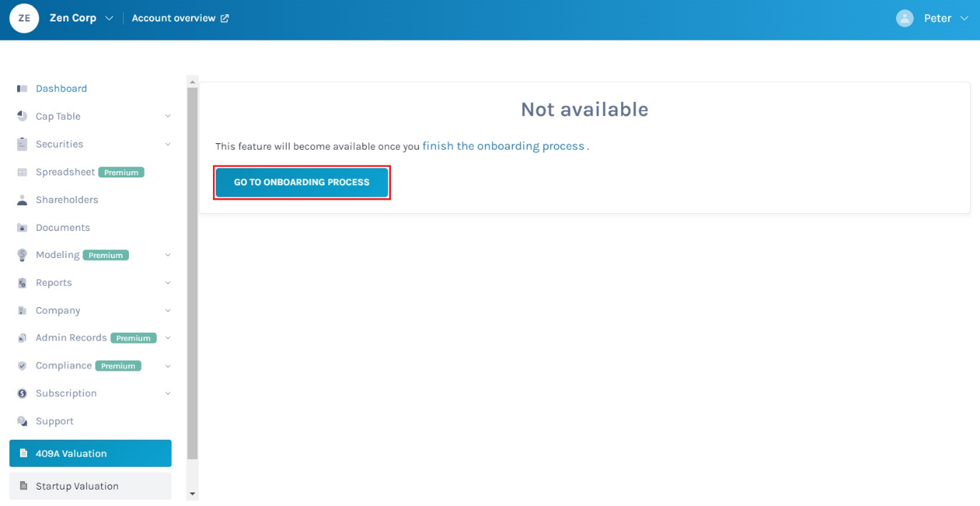
Task: Click the Peter user avatar icon
Action: [905, 19]
